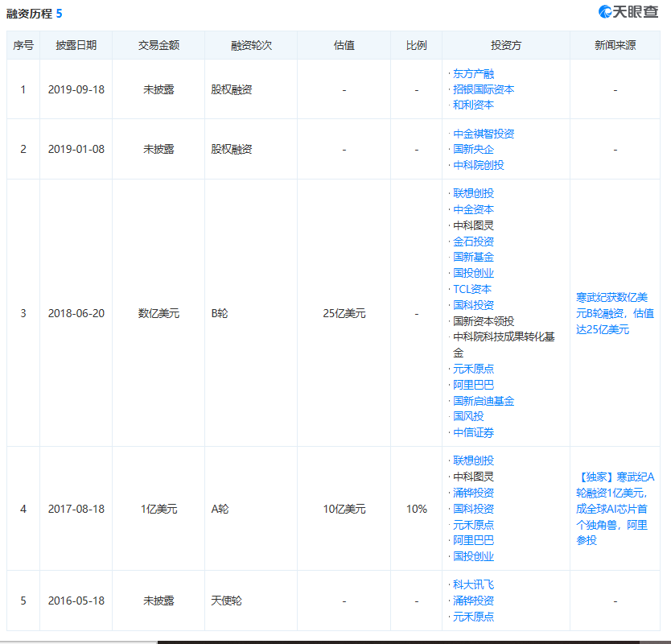Open the 科大讯飞 investor link
This screenshot has height=644, width=671.
tap(473, 585)
